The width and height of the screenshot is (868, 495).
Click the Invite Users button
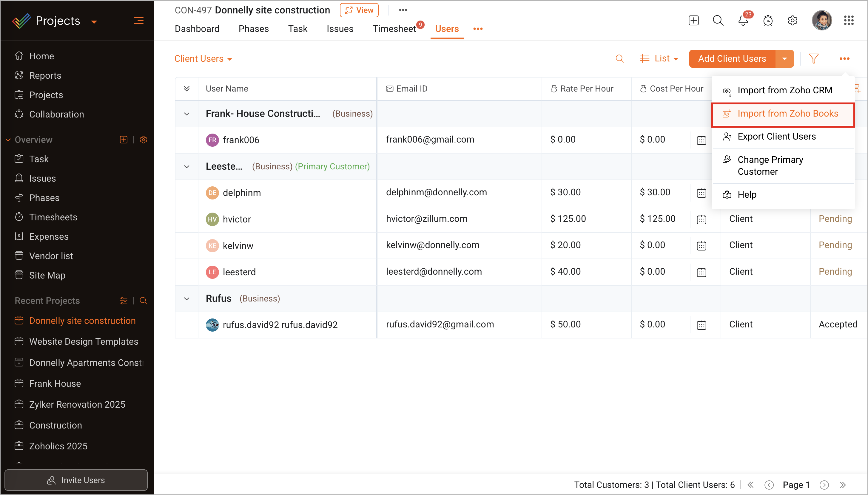76,480
